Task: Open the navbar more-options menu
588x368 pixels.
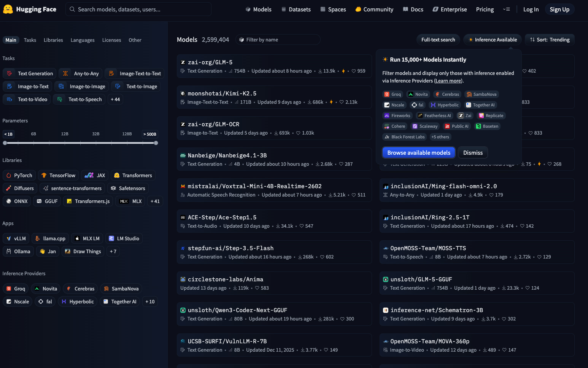Action: (506, 9)
